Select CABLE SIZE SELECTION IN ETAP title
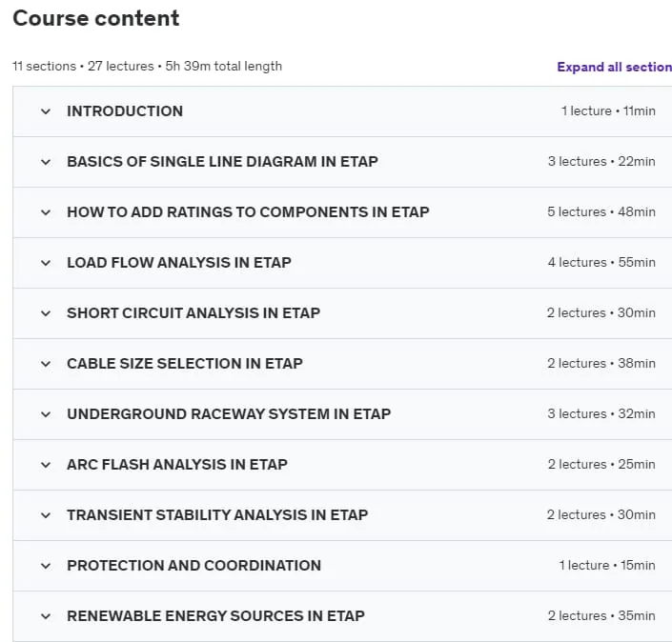The width and height of the screenshot is (672, 642). [x=185, y=364]
